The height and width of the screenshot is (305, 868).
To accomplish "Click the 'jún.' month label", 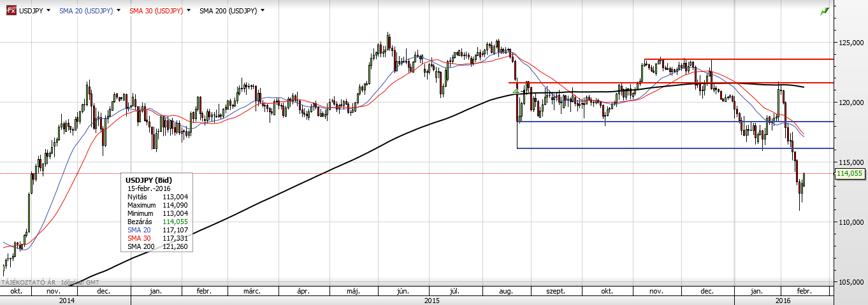I will pos(403,291).
